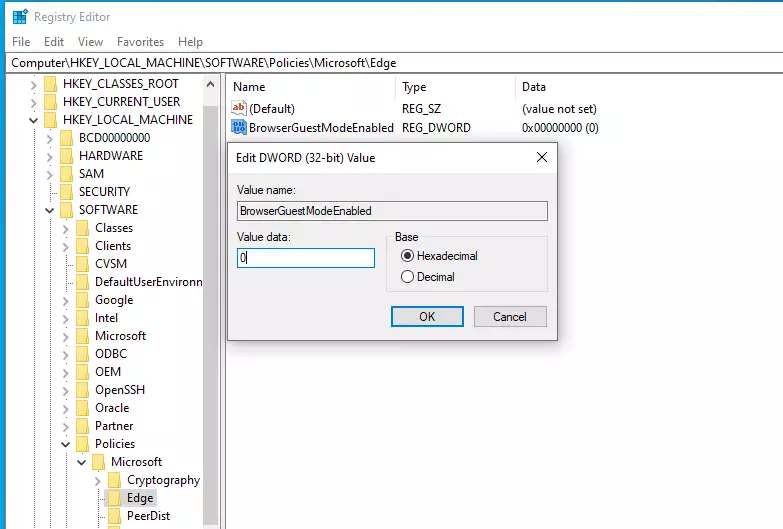Click the (Default) string value icon
Image resolution: width=783 pixels, height=529 pixels.
click(239, 108)
